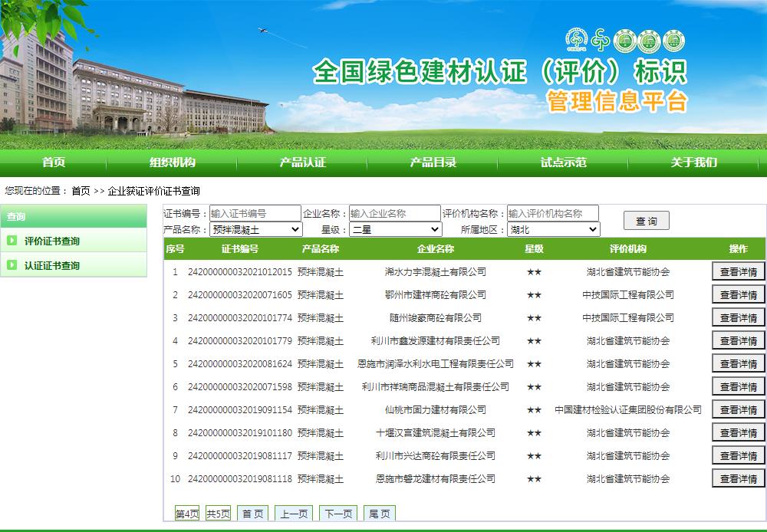Viewport: 767px width, 532px height.
Task: Open 认证证书查询 in the sidebar
Action: [52, 265]
